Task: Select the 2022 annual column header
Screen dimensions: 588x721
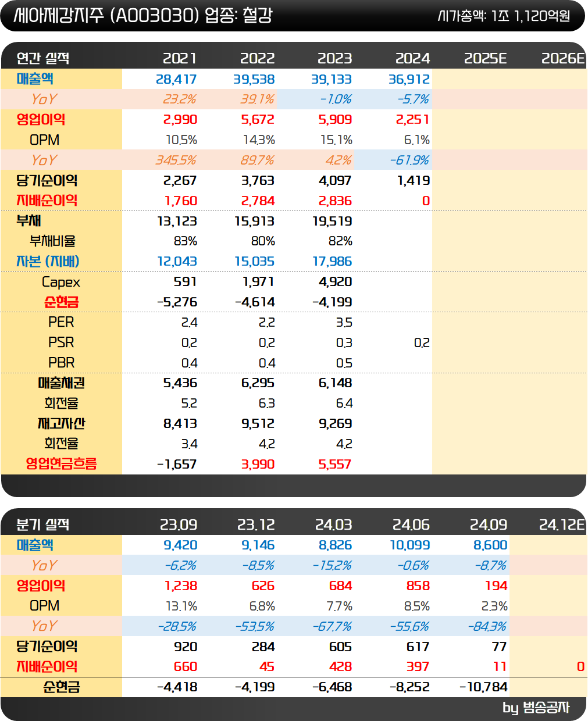Action: (257, 58)
